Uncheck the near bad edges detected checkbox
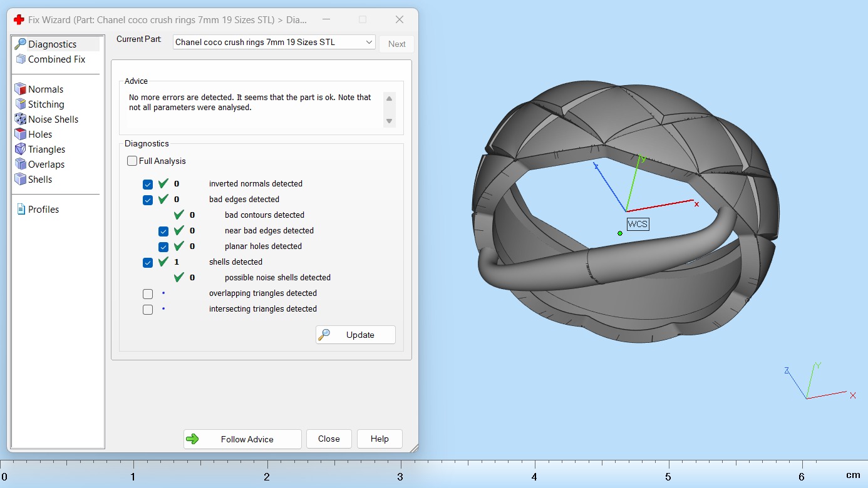The width and height of the screenshot is (868, 488). (x=163, y=231)
